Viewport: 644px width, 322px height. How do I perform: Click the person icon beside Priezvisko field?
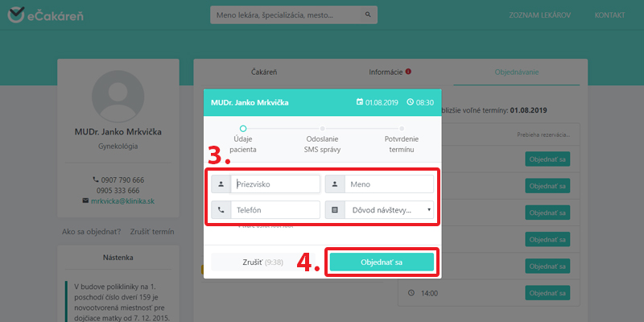221,184
